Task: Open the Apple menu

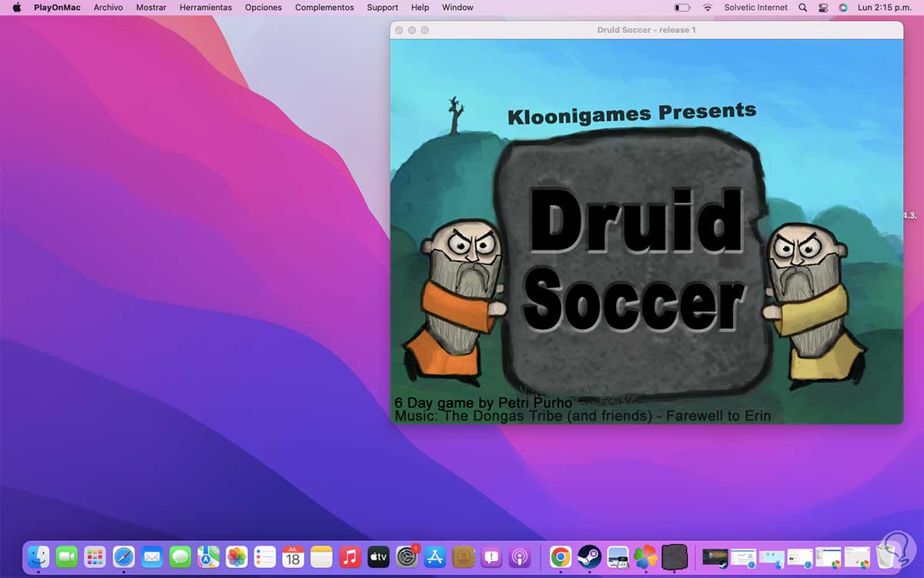Action: click(x=16, y=7)
